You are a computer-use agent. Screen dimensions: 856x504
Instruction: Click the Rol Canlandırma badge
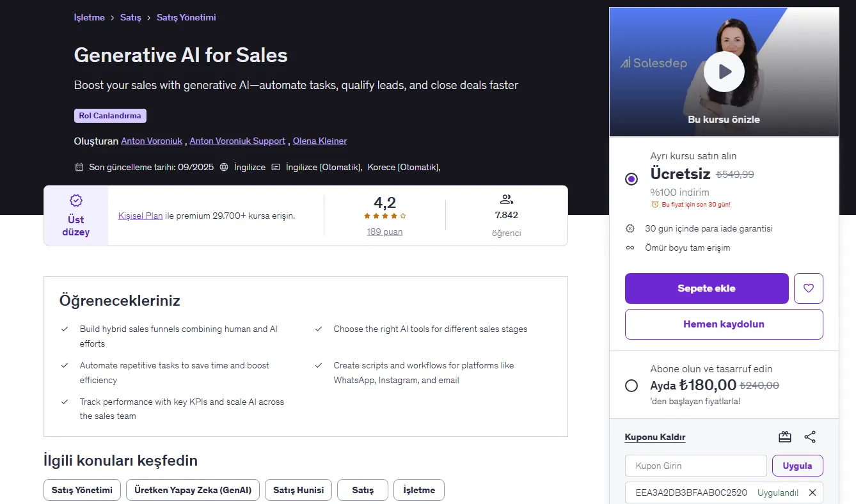point(110,116)
